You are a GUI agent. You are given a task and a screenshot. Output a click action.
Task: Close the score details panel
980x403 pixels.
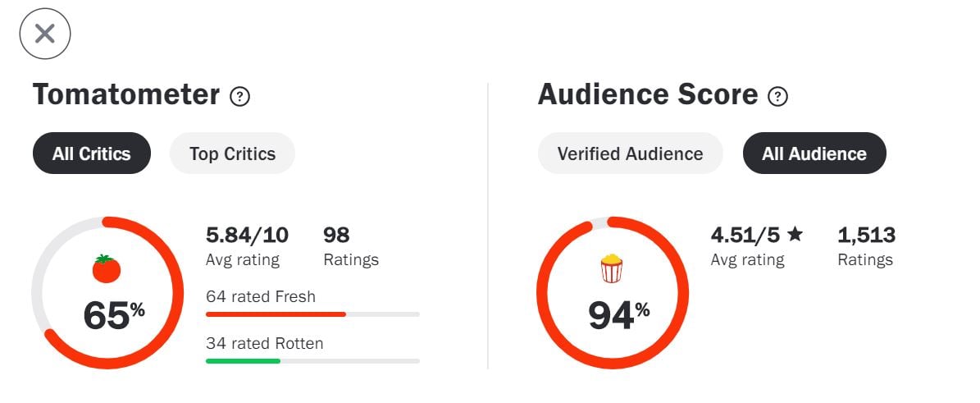pos(45,34)
